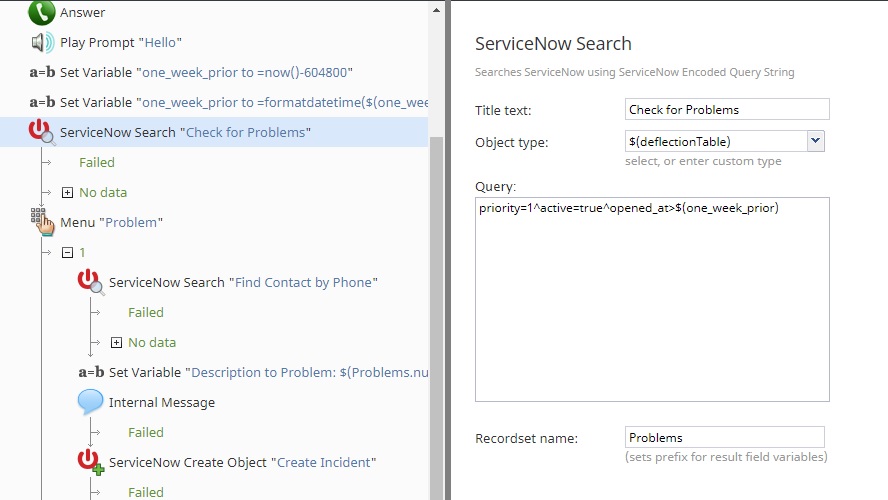
Task: Click the Play Prompt speaker icon
Action: (42, 42)
